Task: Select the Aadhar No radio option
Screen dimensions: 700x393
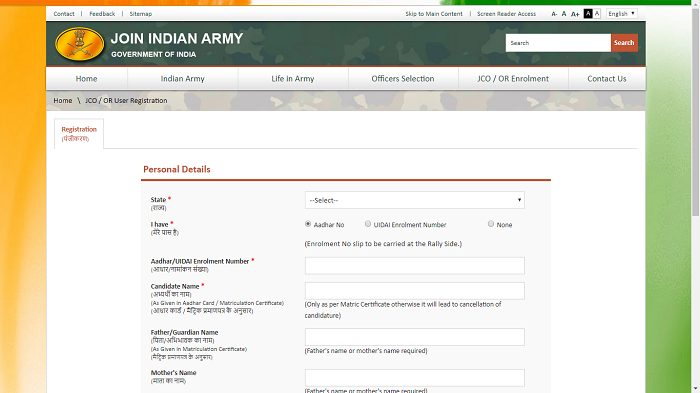Action: click(x=308, y=224)
